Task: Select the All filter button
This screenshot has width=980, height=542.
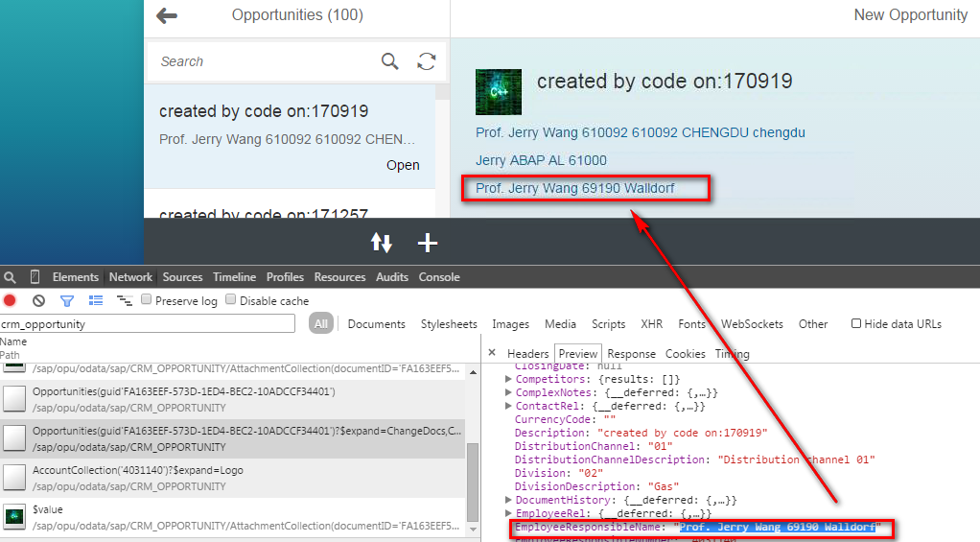Action: [x=321, y=324]
